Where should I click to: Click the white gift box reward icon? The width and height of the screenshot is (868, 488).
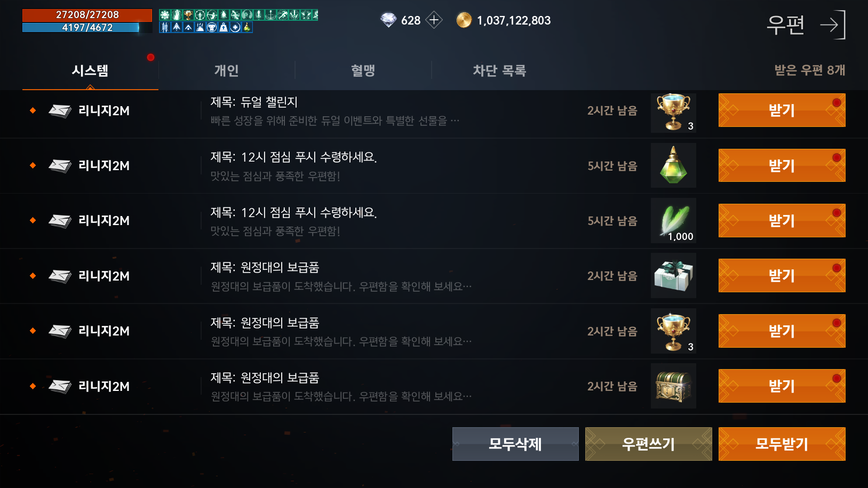(x=673, y=275)
